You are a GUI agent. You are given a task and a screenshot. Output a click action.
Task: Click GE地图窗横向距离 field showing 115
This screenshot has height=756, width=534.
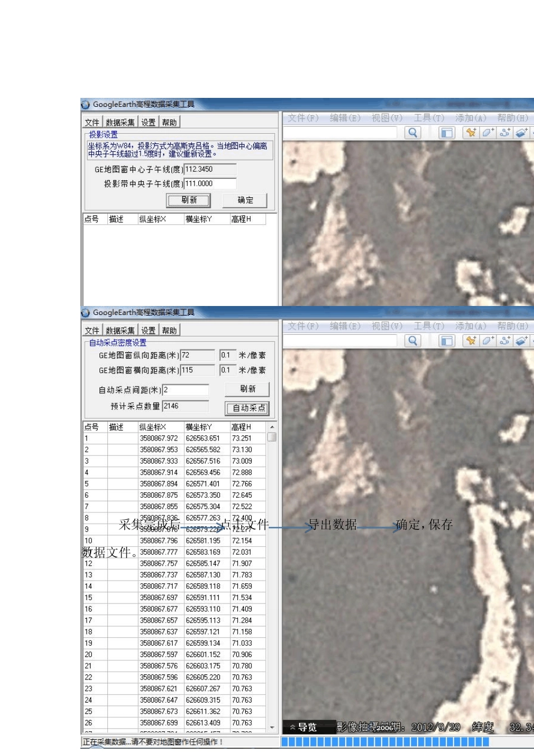click(198, 370)
